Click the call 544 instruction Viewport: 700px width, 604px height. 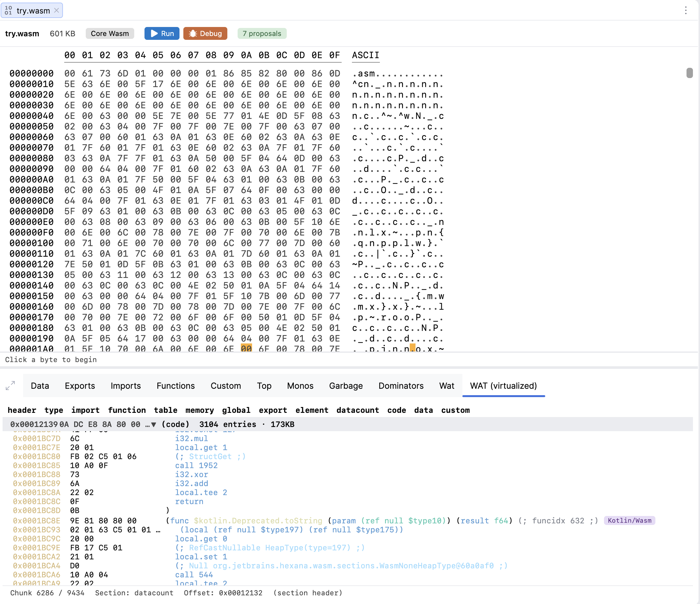tap(194, 574)
